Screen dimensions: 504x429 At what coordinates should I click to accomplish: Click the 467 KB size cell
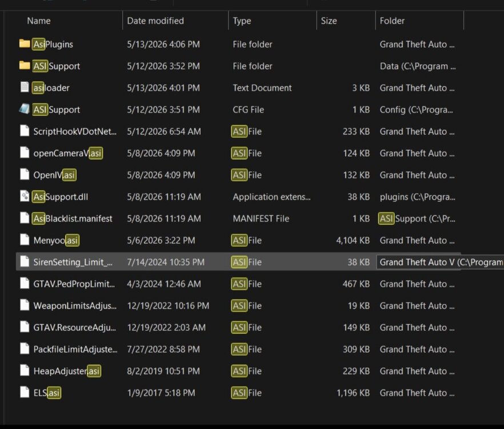coord(356,284)
